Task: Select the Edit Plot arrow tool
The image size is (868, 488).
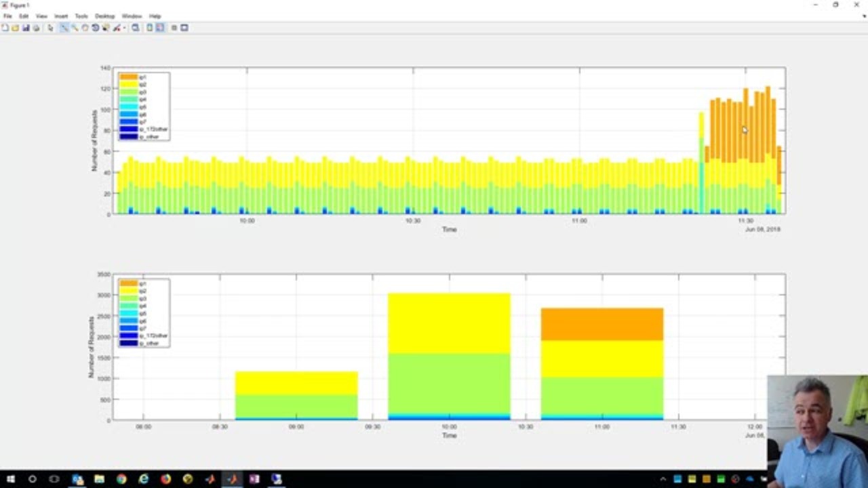Action: [50, 28]
